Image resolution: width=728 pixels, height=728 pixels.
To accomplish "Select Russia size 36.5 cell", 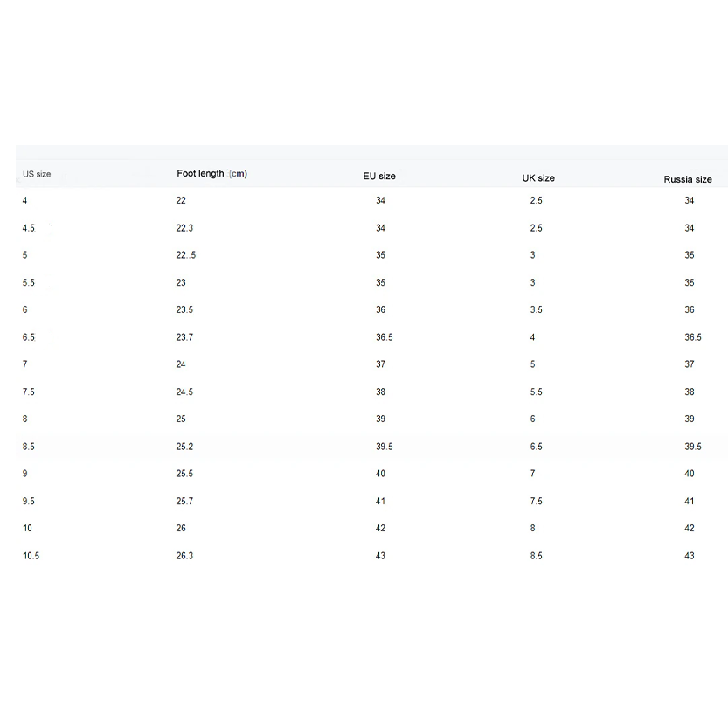I will [693, 337].
